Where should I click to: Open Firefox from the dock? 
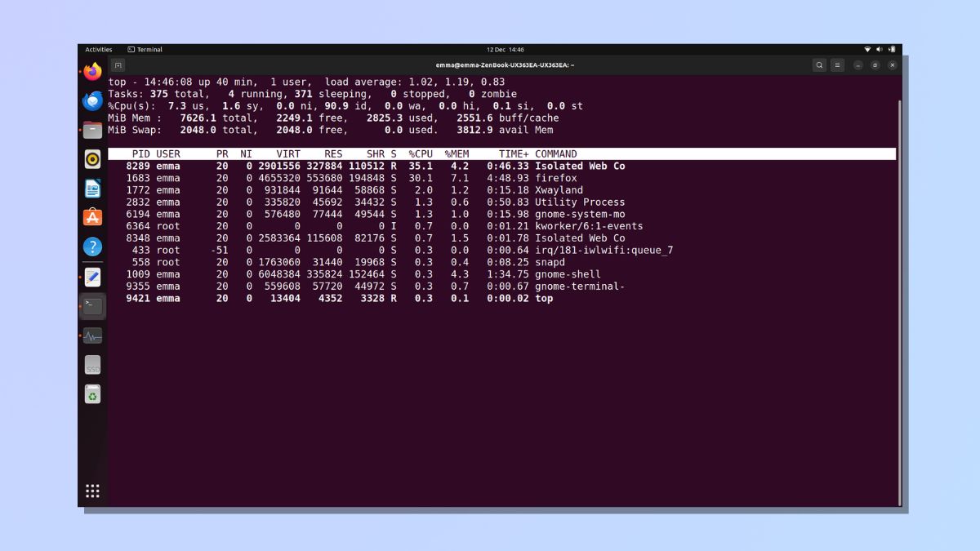pos(93,72)
